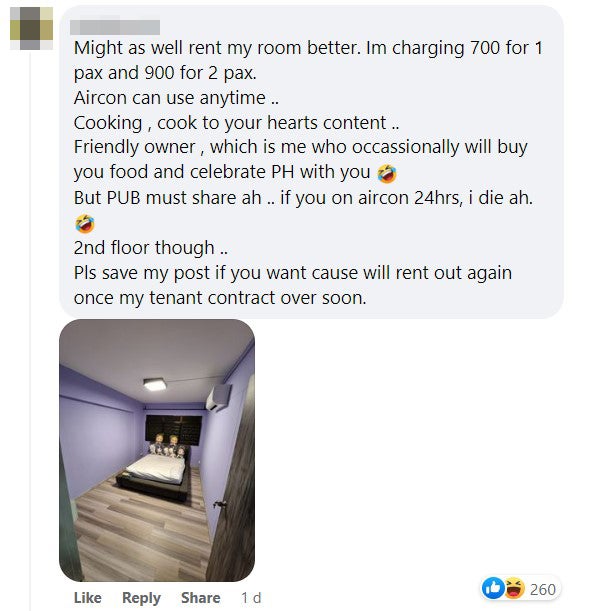Click the laughing emoji after 'with you'
This screenshot has width=607, height=611.
tap(387, 173)
